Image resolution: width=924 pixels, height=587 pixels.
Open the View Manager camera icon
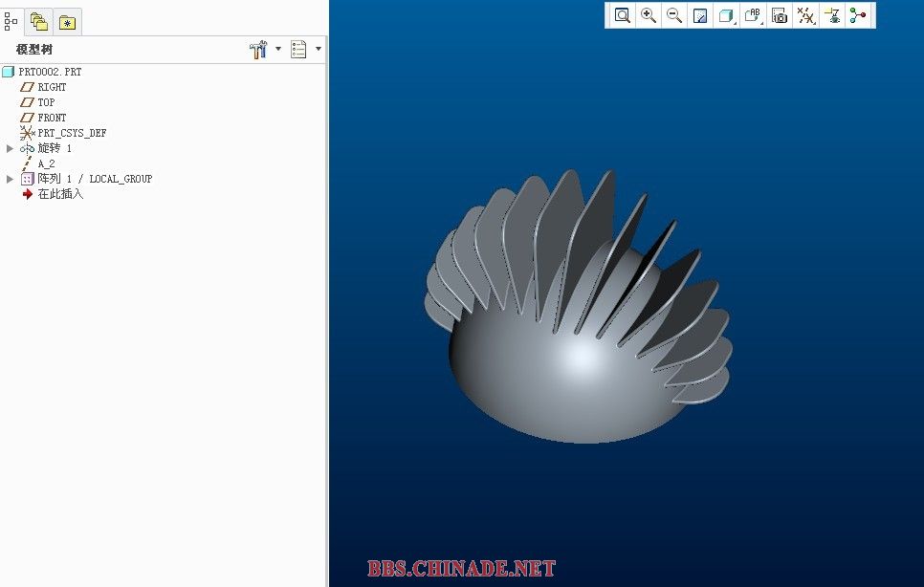tap(780, 15)
